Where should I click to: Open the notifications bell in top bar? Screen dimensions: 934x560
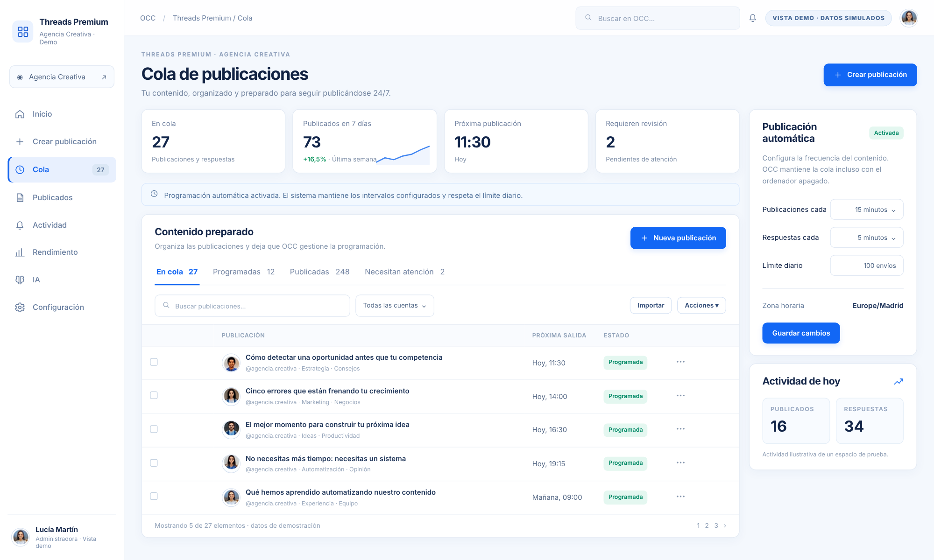tap(753, 18)
